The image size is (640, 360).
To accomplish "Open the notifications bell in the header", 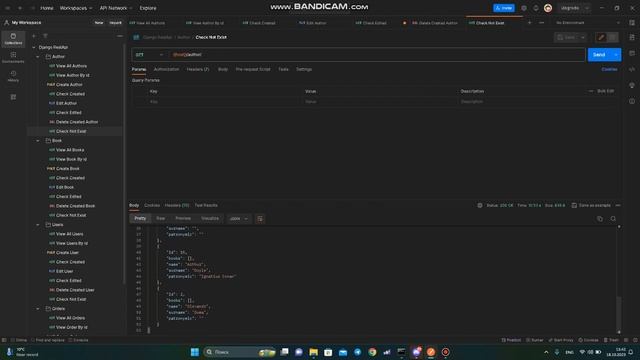I will pos(536,8).
